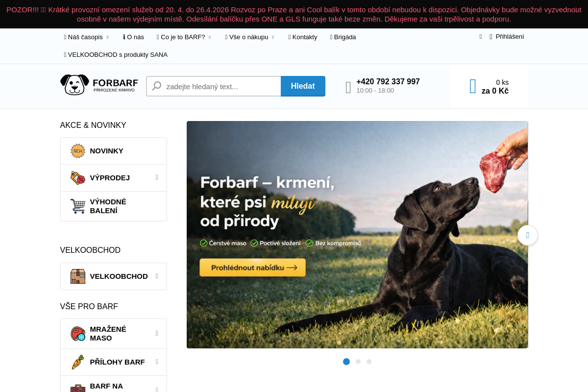Click the VÝPRODEJ sale tags icon
Viewport: 588px width, 392px height.
tap(77, 177)
